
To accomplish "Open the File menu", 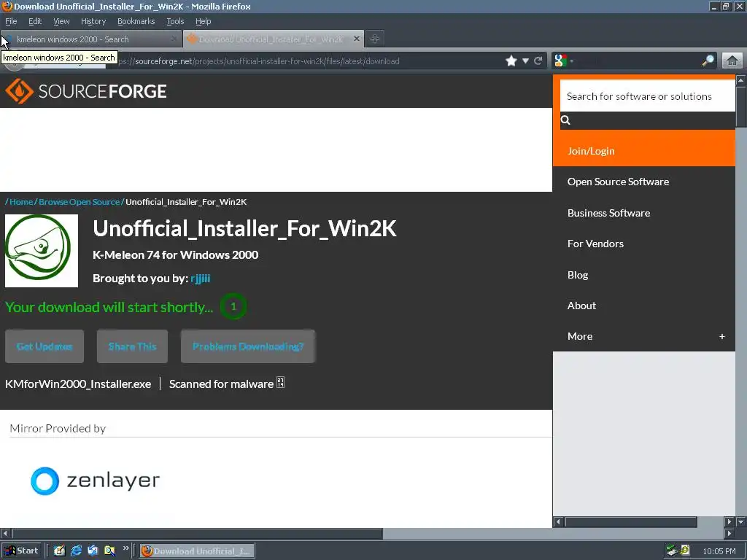I will [11, 21].
